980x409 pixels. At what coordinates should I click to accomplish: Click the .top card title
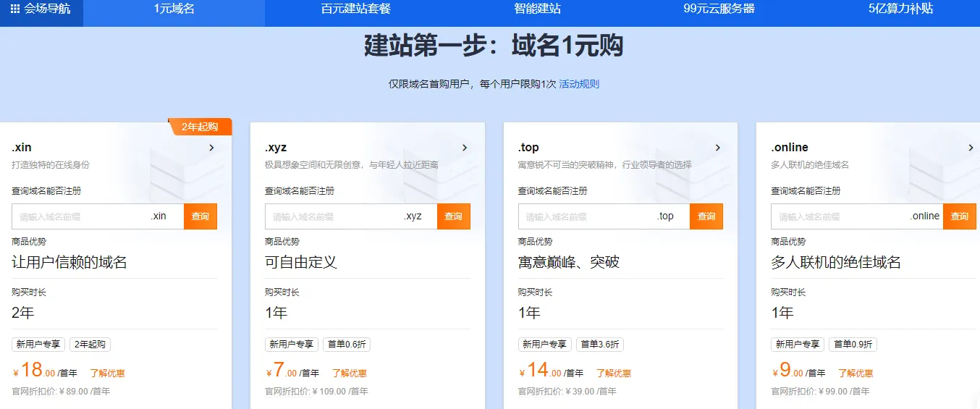529,148
